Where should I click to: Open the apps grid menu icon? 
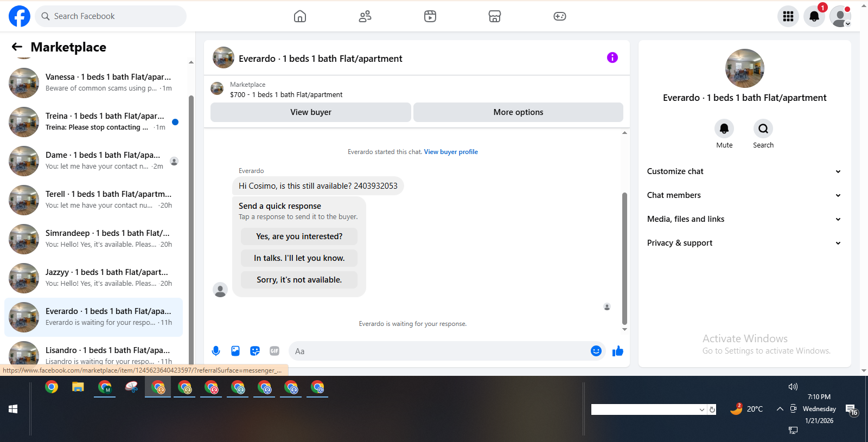[x=788, y=16]
